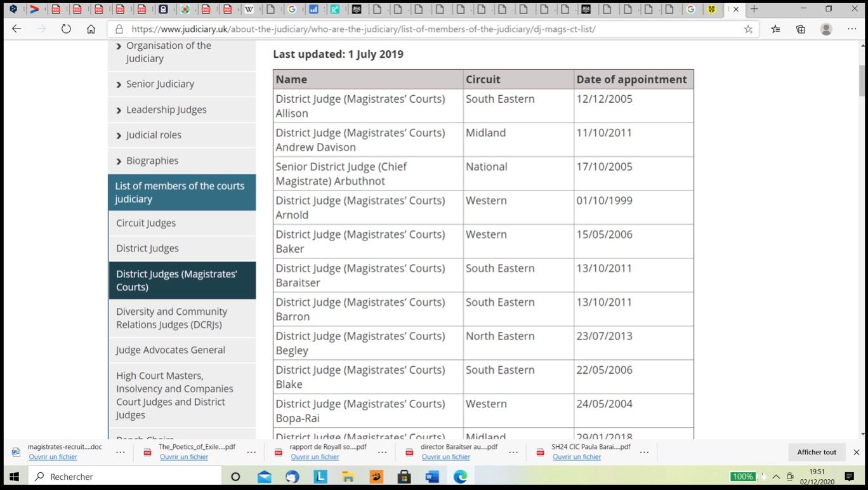
Task: Open Cortana from the taskbar circle
Action: [x=235, y=477]
